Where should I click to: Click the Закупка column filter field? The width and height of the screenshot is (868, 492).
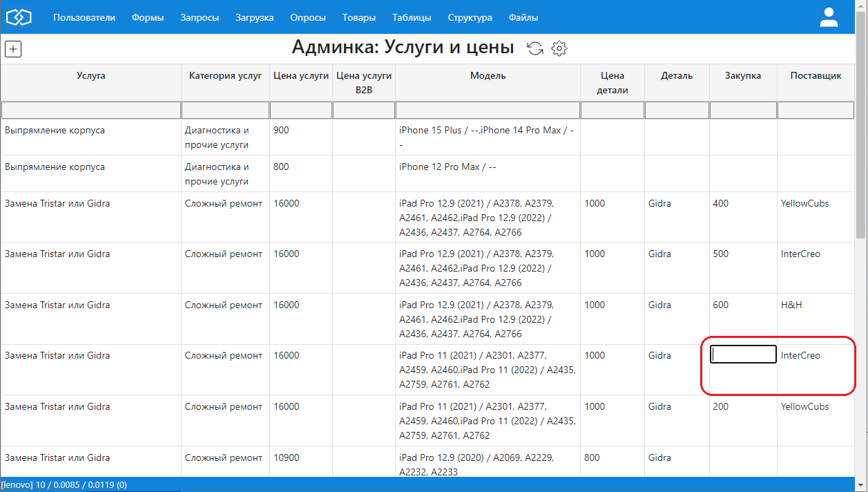pyautogui.click(x=743, y=110)
